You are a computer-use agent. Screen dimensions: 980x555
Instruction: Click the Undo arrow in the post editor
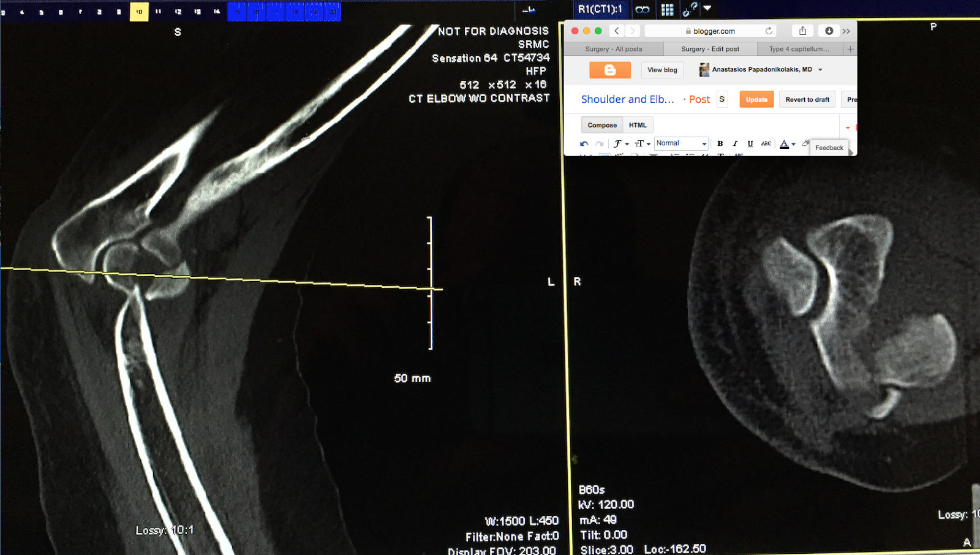click(x=584, y=143)
